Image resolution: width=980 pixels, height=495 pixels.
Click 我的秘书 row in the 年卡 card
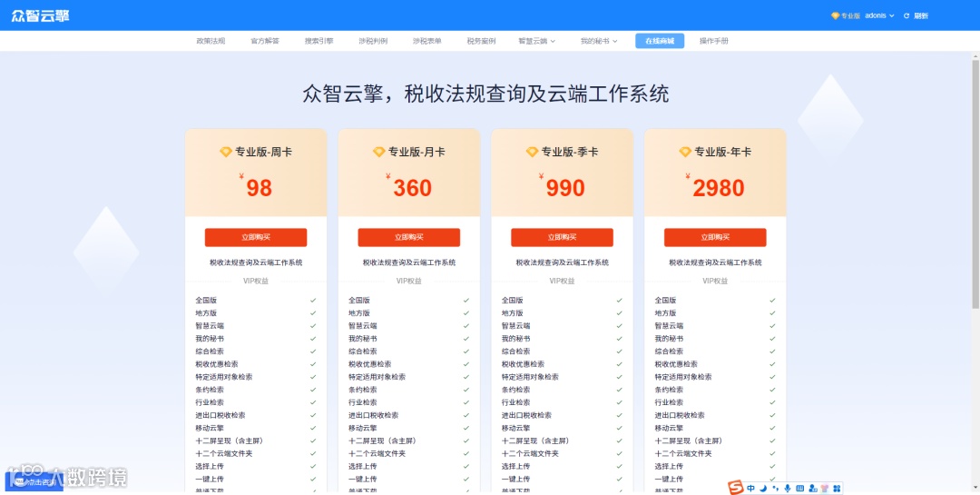pos(715,339)
